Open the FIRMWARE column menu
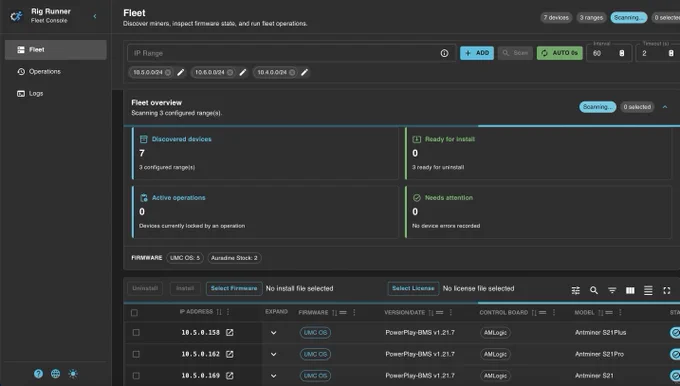The height and width of the screenshot is (386, 680). (354, 312)
